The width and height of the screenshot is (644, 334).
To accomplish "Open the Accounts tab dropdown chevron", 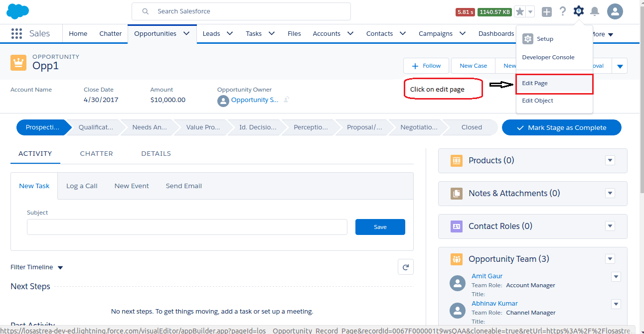I will click(x=350, y=33).
